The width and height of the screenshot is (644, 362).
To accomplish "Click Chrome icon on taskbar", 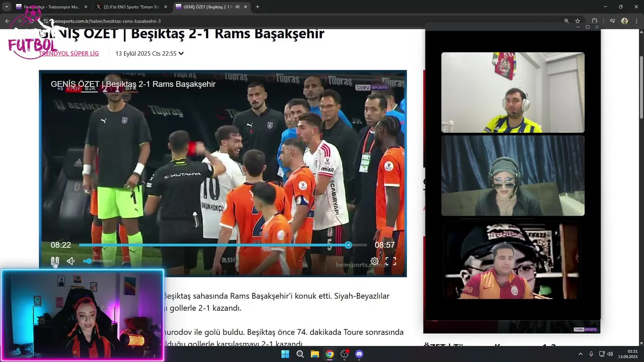I will [330, 354].
